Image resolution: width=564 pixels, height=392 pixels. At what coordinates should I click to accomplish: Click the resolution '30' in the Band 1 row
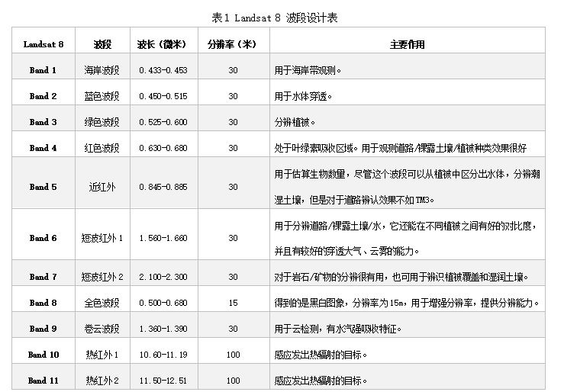(x=233, y=70)
